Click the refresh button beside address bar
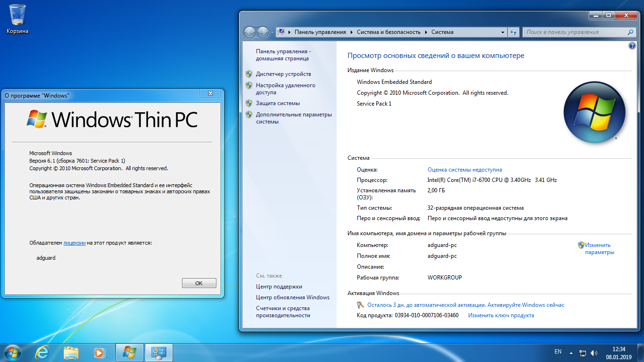644x362 pixels. point(514,32)
